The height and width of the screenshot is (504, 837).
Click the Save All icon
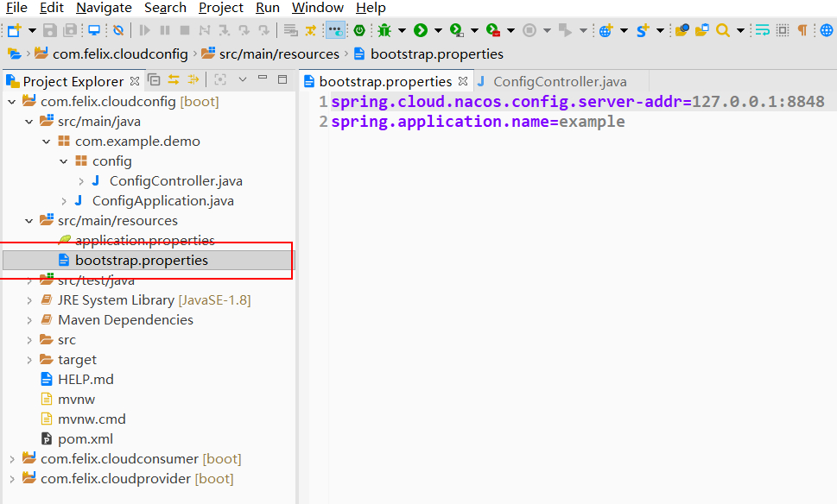click(70, 30)
